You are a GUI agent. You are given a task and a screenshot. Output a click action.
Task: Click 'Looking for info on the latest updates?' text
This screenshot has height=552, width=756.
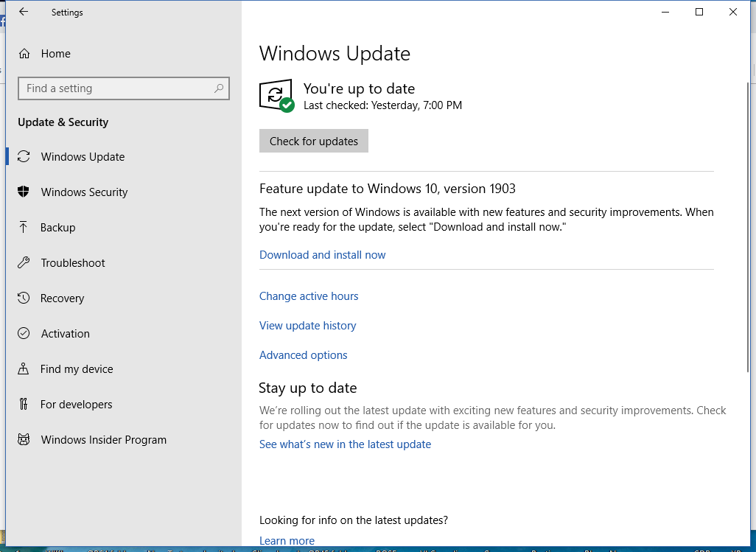[x=354, y=520]
